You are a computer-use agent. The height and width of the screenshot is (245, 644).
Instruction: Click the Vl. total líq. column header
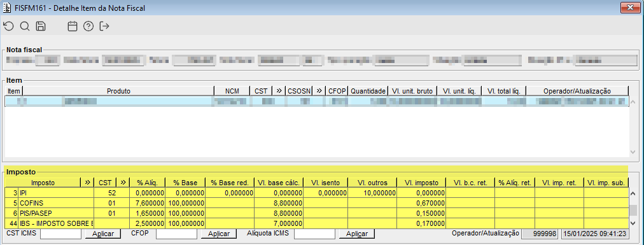(x=503, y=91)
